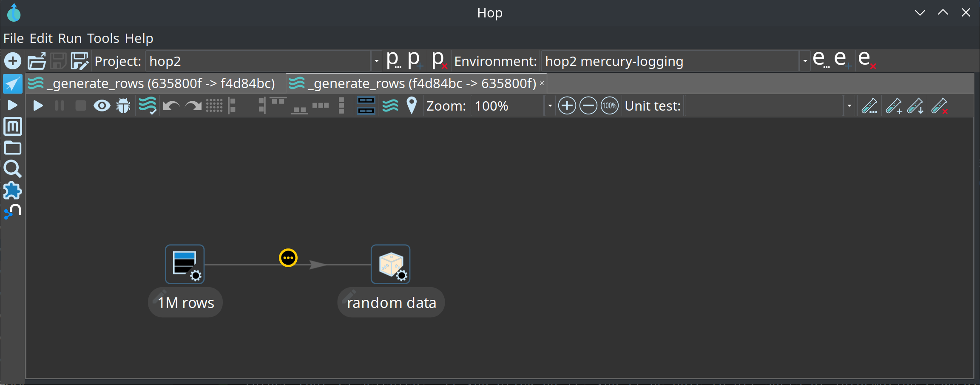Click the preview eye icon
Image resolution: width=980 pixels, height=385 pixels.
(x=102, y=106)
